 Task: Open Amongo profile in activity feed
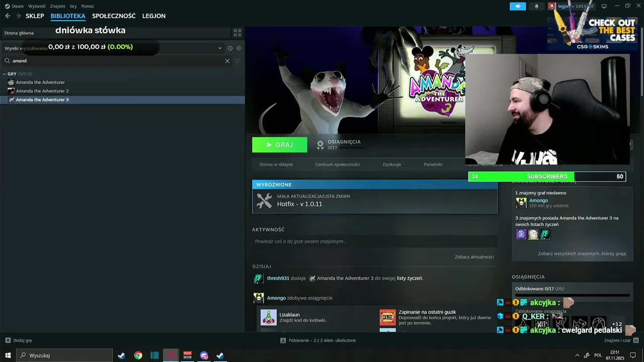(276, 298)
